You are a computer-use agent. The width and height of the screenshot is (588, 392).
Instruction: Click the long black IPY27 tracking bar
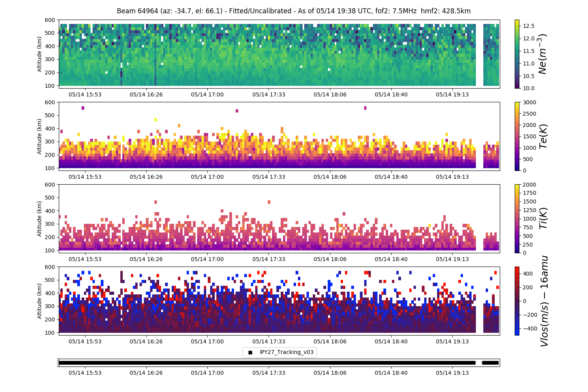coord(267,363)
